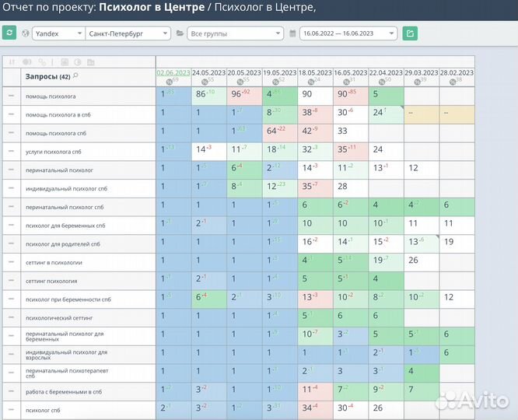Click the calendar icon beside the date range

292,33
